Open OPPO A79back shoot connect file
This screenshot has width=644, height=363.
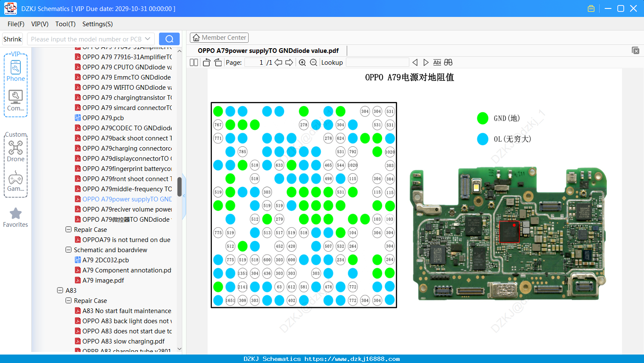(123, 138)
